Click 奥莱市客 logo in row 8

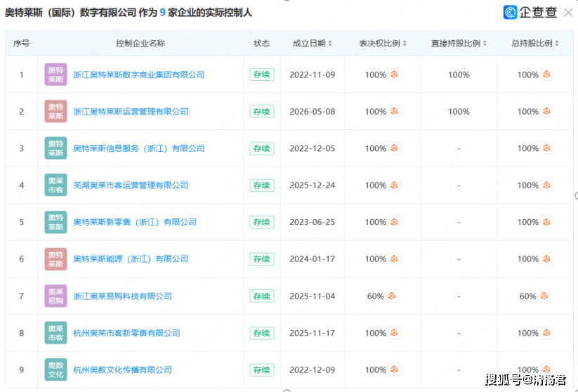tap(55, 332)
